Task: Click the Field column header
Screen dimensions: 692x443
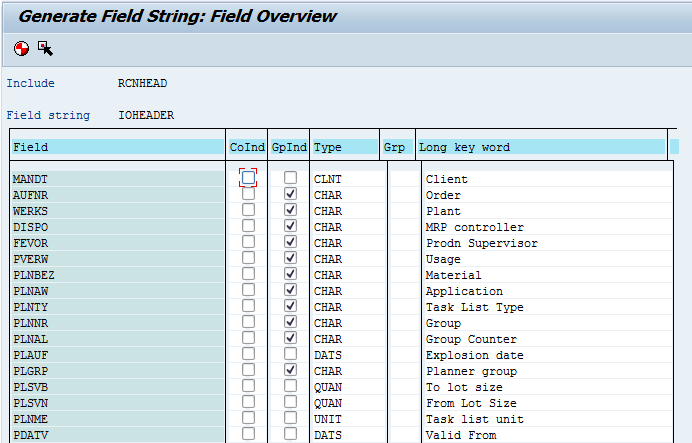Action: click(x=117, y=147)
